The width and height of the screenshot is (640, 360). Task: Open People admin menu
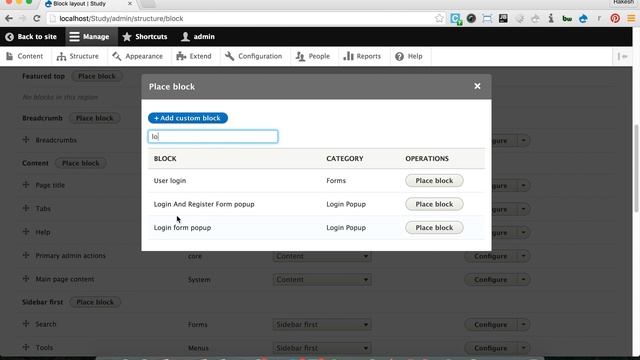coord(313,56)
